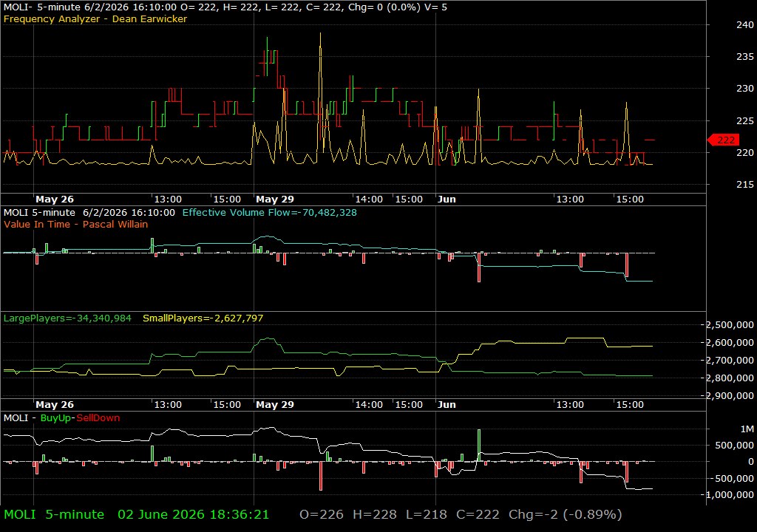Click the 'May 29' date on the price chart axis
Image resolution: width=757 pixels, height=532 pixels.
(275, 199)
